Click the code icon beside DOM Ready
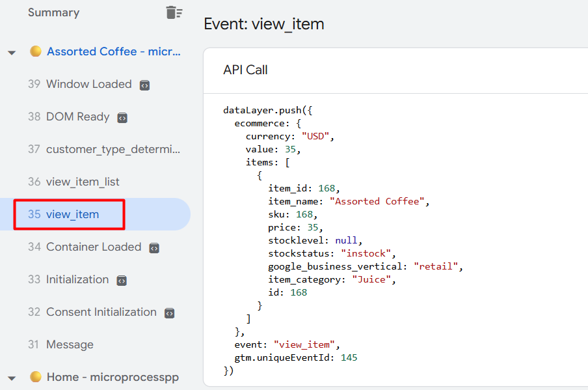The height and width of the screenshot is (390, 588). tap(122, 118)
